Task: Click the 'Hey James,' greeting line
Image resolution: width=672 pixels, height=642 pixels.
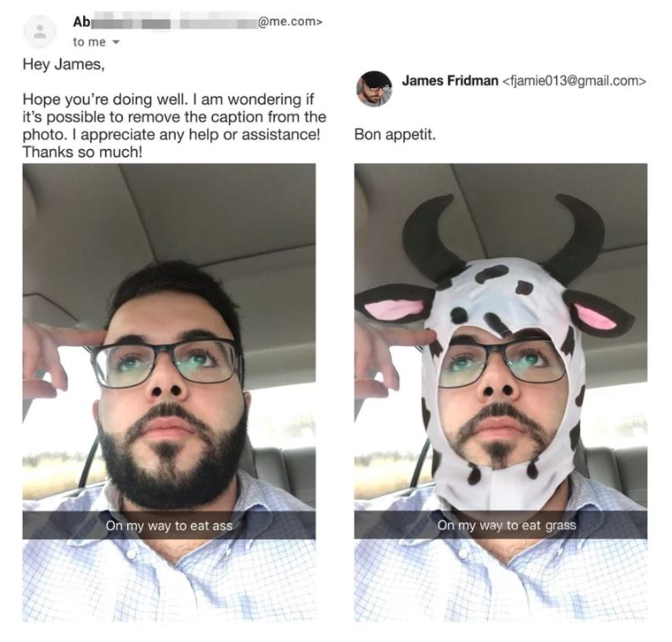Action: point(64,64)
